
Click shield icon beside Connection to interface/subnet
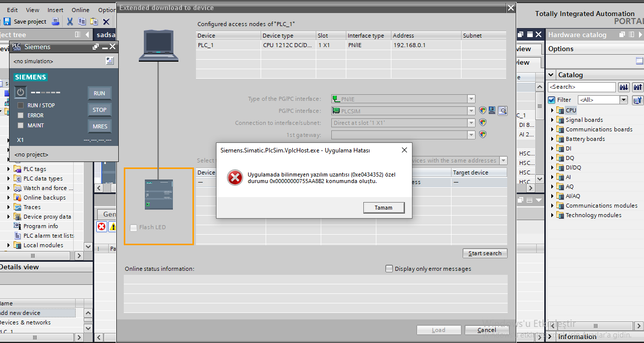[x=483, y=122]
